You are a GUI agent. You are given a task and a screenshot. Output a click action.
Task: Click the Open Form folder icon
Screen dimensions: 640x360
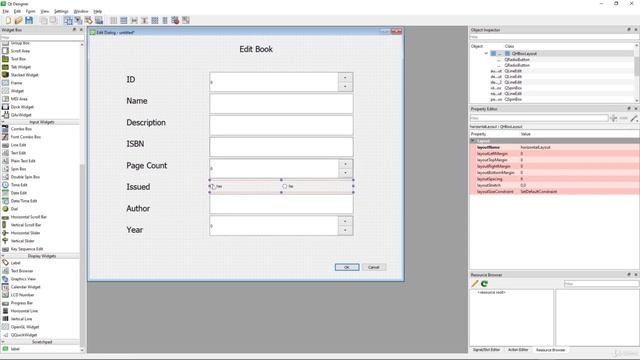tap(18, 20)
